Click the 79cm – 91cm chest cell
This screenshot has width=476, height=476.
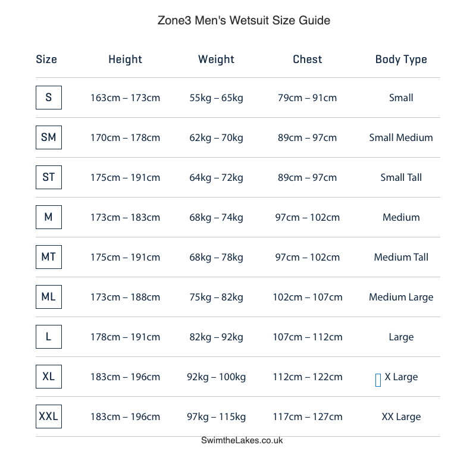(307, 98)
